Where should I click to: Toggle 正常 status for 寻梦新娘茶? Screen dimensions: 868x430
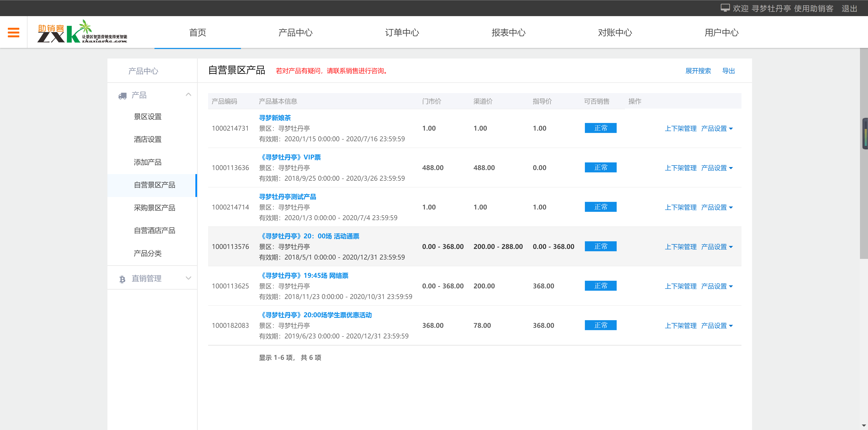click(x=600, y=128)
